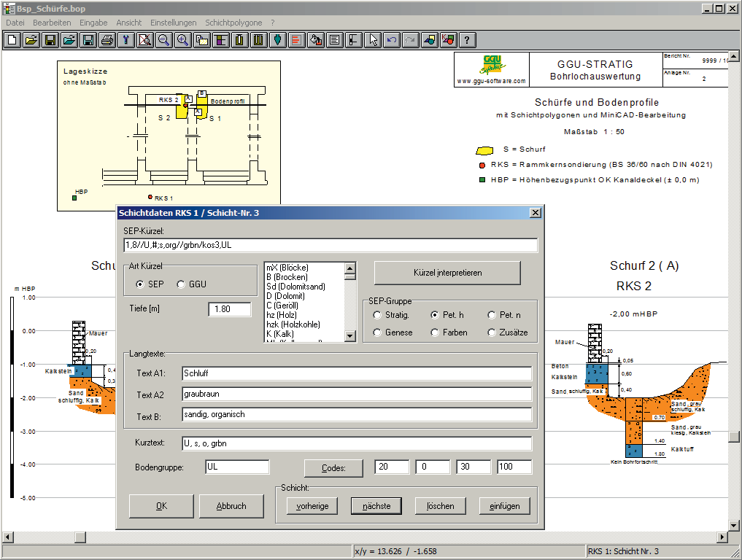Image resolution: width=742 pixels, height=560 pixels.
Task: Select 'hz (Holz)' in the abbreviation list
Action: 281,315
